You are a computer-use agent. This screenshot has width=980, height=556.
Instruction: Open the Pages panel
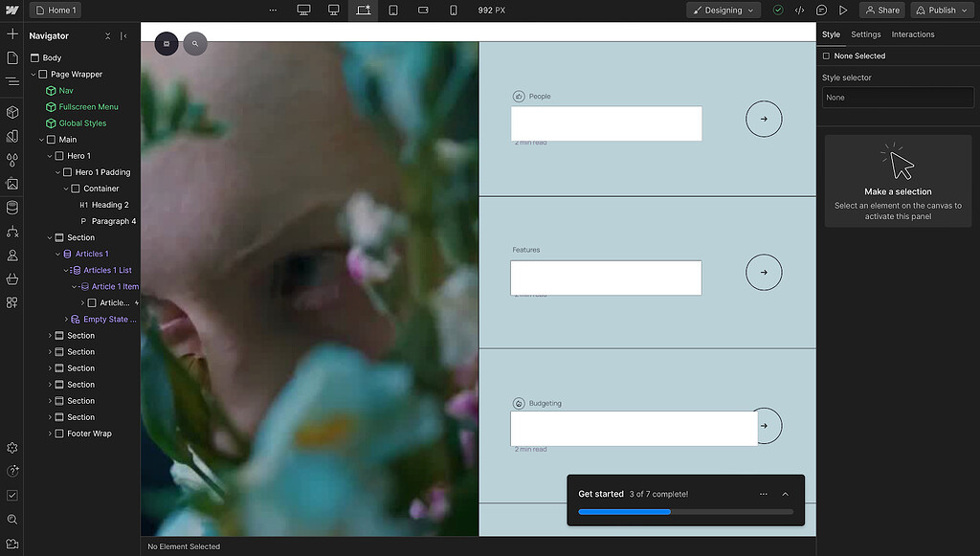click(13, 57)
